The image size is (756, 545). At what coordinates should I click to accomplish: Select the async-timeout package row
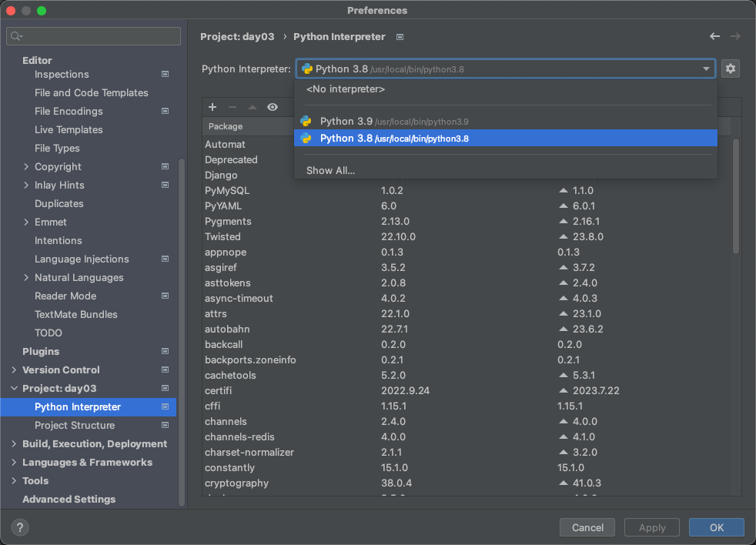[467, 298]
